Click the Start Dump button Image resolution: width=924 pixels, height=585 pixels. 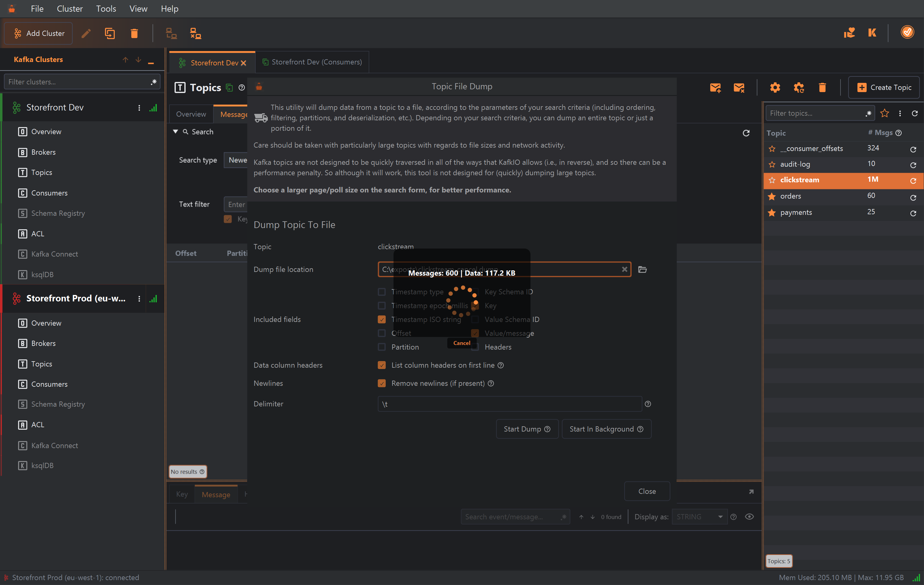(527, 429)
